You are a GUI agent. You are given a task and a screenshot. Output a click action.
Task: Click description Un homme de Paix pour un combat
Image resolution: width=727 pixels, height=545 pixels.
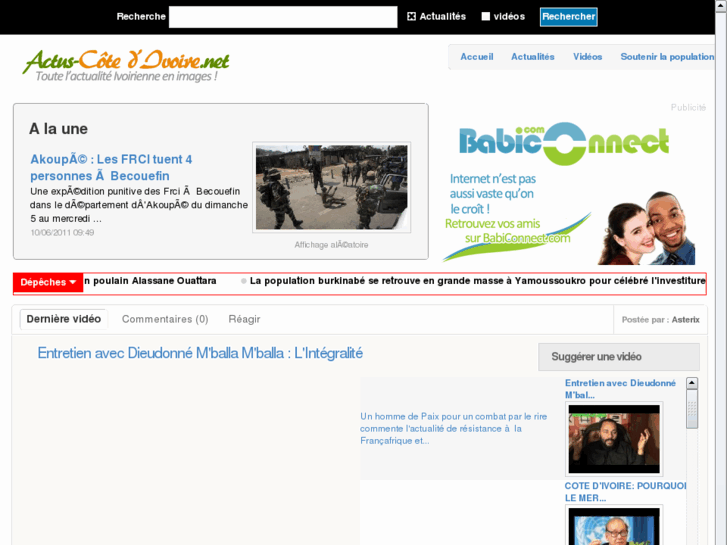[x=453, y=429]
